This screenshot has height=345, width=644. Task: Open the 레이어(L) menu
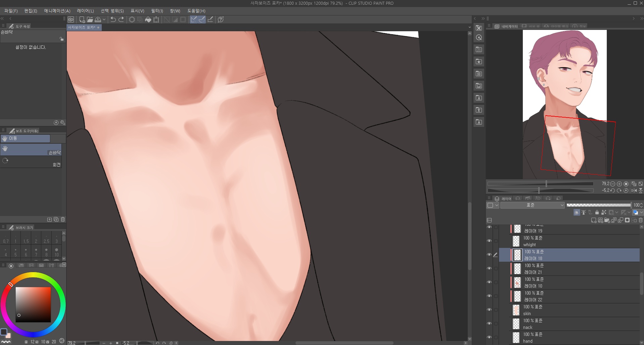[x=85, y=11]
